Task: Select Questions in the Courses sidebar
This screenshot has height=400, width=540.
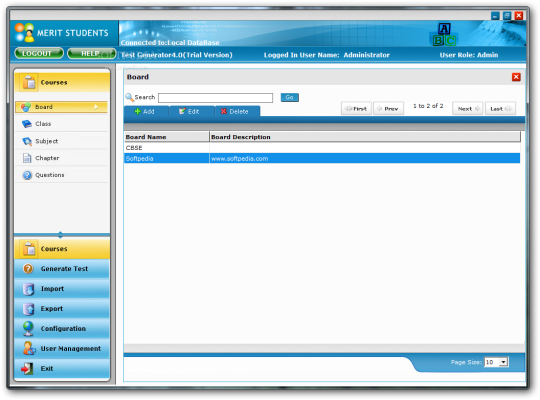Action: (62, 175)
